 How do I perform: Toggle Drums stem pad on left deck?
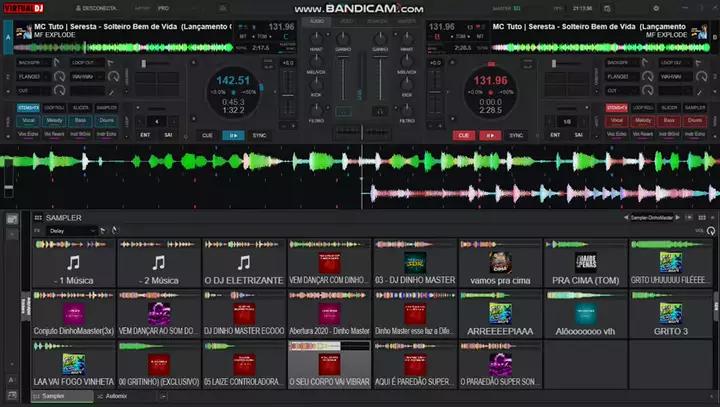pyautogui.click(x=107, y=121)
